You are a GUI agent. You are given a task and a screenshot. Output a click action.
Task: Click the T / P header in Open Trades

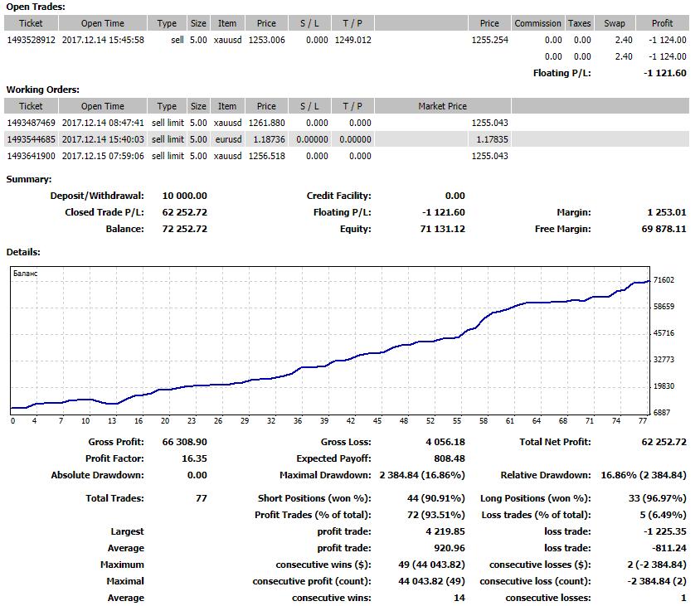coord(352,23)
